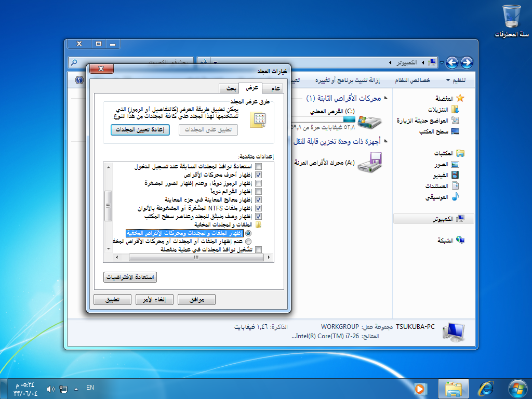Click Apply (تطبيق) button in dialog
This screenshot has width=532, height=399.
(112, 300)
